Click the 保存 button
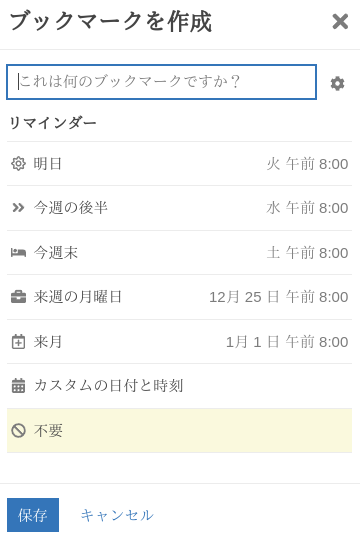This screenshot has height=540, width=360. (33, 515)
